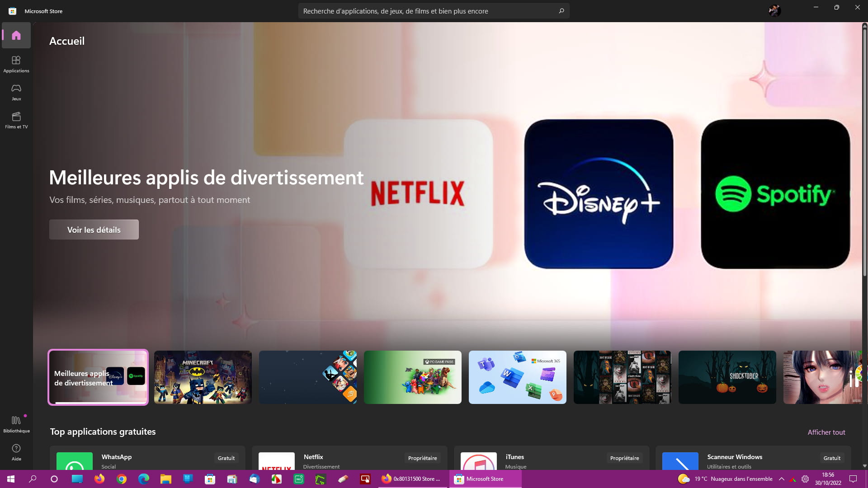Open File Explorer from the taskbar

tap(166, 479)
